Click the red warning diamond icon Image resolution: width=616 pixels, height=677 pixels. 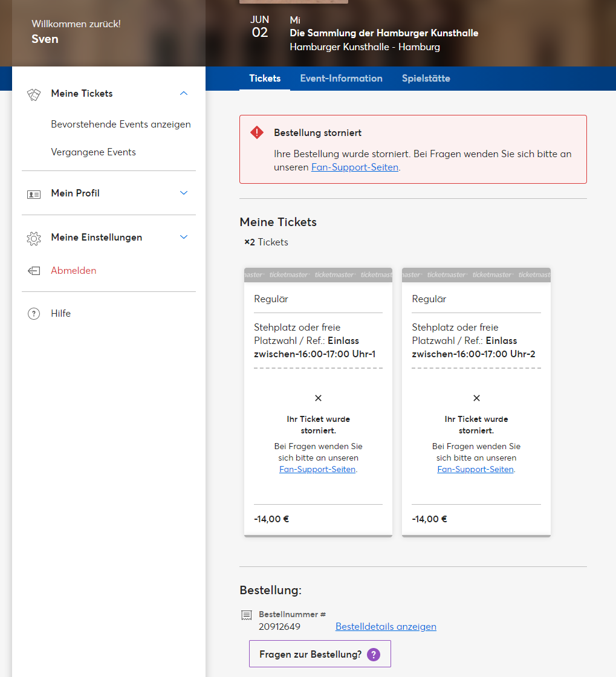point(257,132)
